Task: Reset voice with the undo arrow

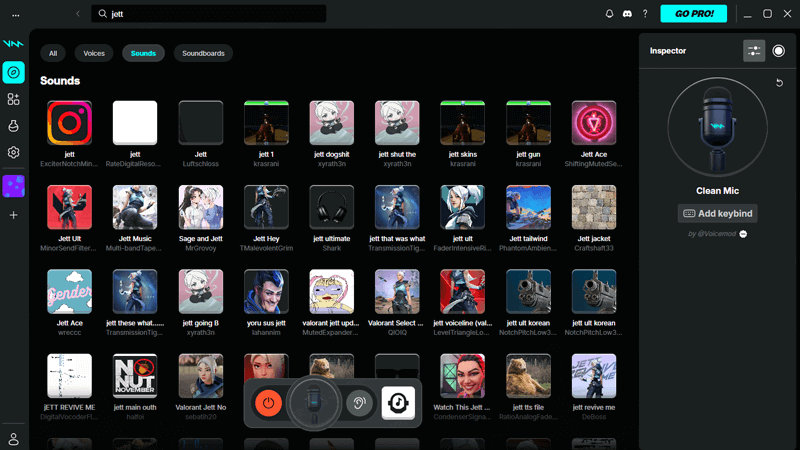Action: point(779,82)
